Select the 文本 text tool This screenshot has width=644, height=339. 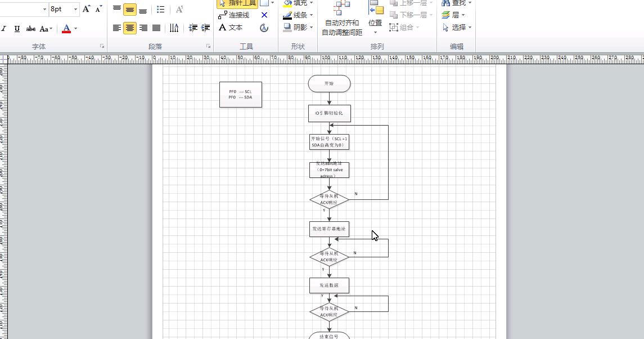coord(231,28)
